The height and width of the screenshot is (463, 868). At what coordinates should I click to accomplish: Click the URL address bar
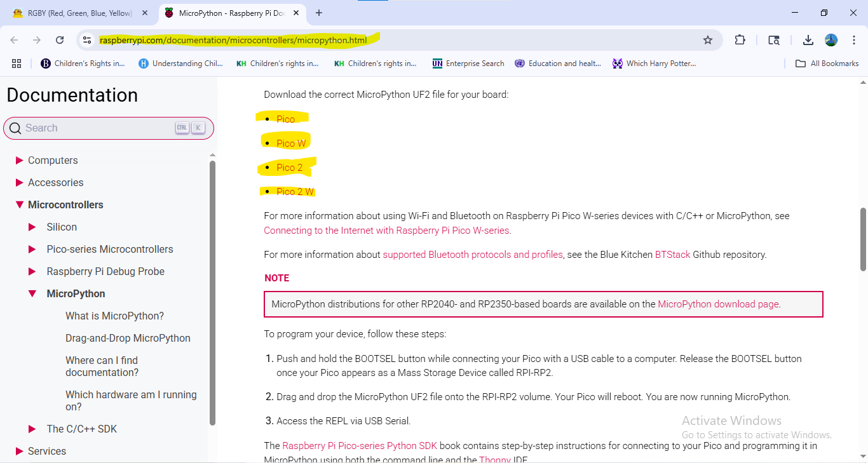[x=399, y=40]
